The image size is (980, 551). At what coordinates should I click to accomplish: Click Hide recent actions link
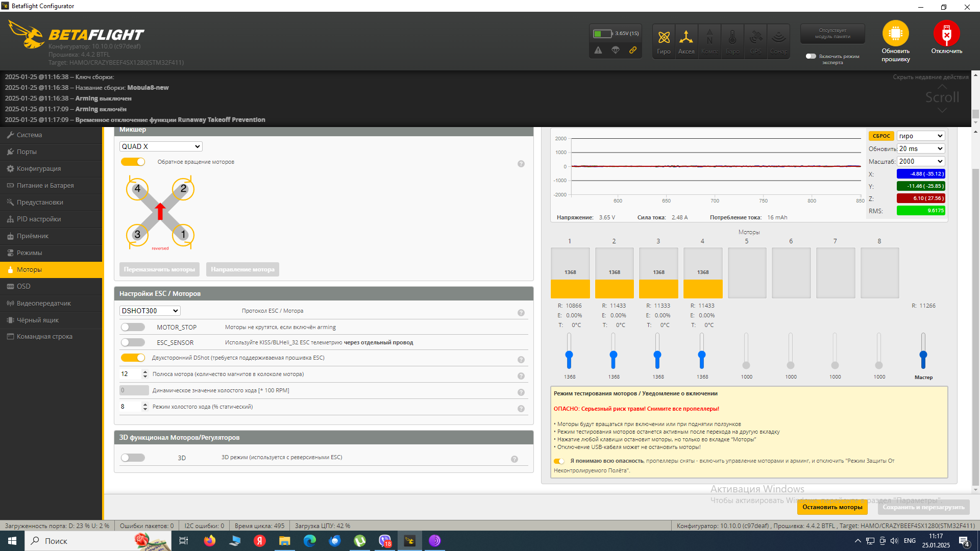930,77
